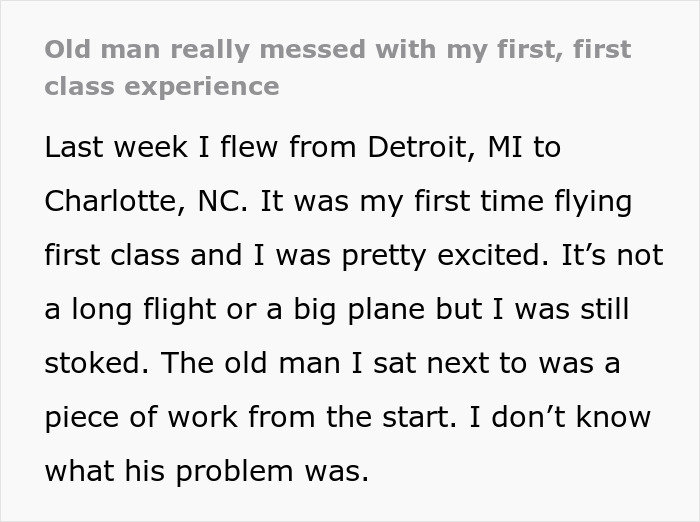
Task: Click the words "class experience" in the title
Action: tap(161, 86)
